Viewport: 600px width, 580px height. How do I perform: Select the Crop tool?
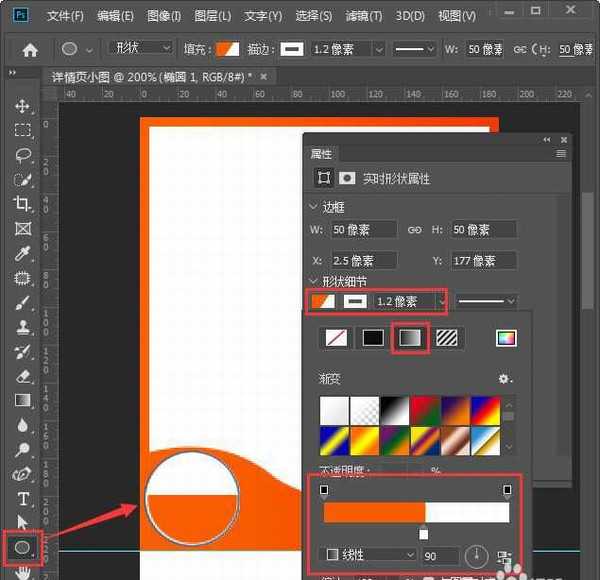(x=22, y=204)
